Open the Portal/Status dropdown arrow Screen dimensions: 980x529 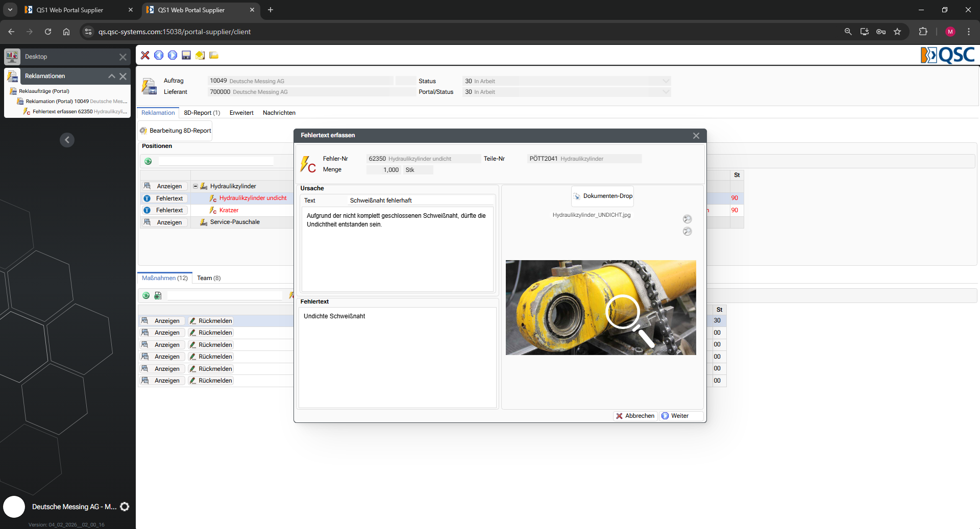tap(666, 92)
